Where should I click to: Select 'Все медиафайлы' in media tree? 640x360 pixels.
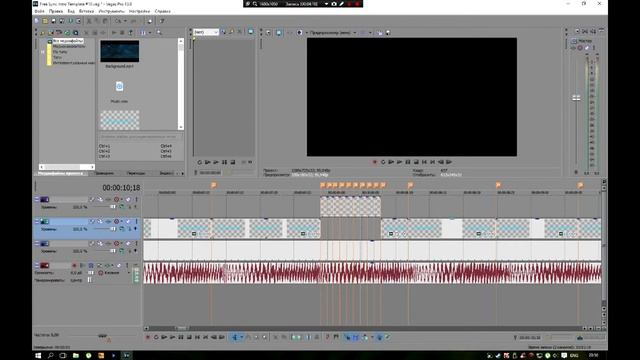(x=68, y=41)
